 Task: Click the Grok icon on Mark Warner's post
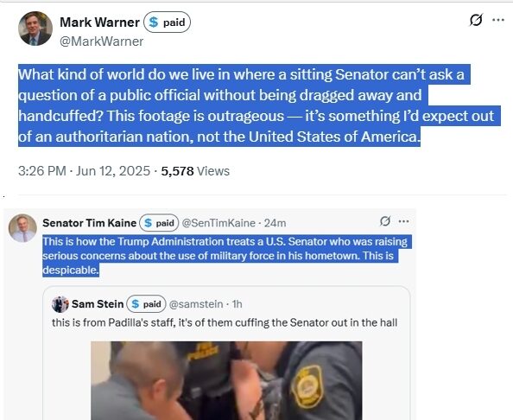tap(476, 20)
